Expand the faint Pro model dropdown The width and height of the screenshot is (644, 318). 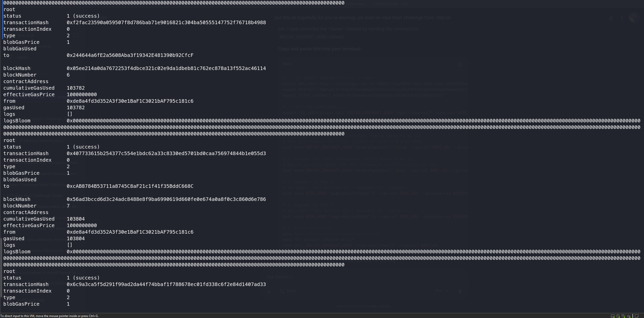[x=442, y=291]
